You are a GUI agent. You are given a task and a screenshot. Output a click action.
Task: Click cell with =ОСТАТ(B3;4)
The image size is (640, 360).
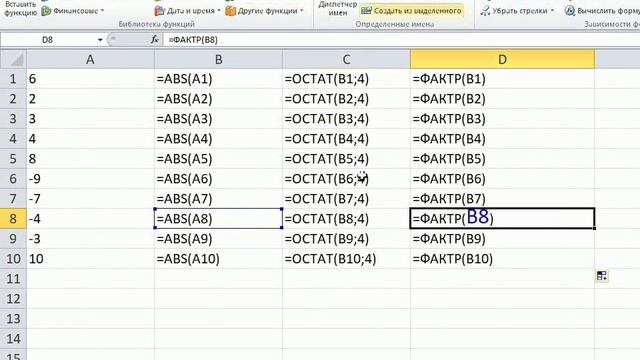coord(346,119)
